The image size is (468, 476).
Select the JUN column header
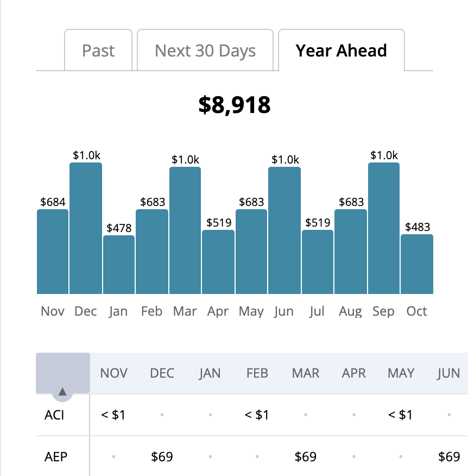tap(448, 373)
